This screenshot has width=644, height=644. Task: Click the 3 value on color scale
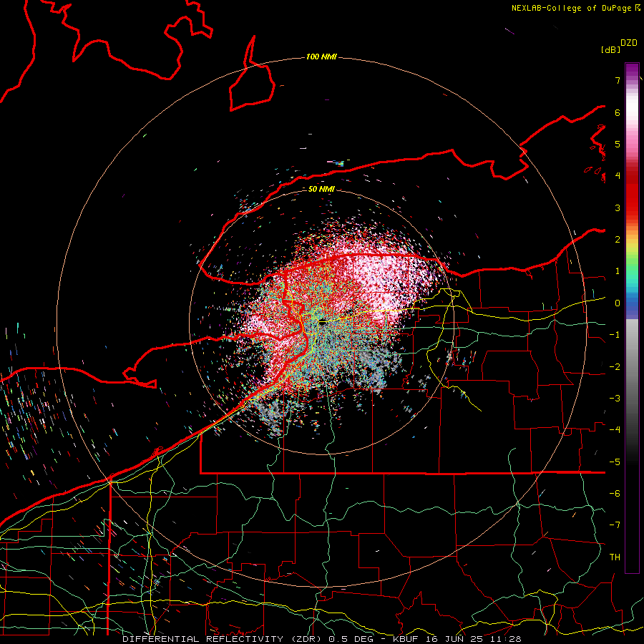pos(618,208)
